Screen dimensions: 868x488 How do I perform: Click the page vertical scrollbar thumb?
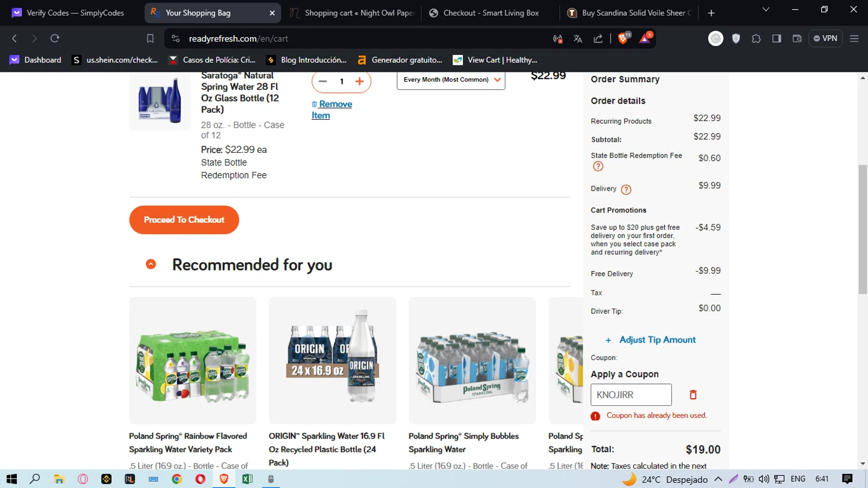[863, 229]
